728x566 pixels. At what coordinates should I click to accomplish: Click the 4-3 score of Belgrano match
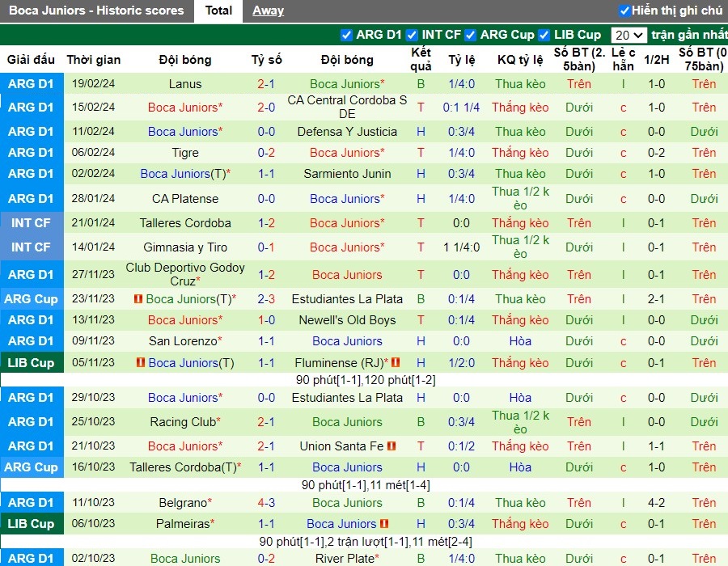pyautogui.click(x=266, y=502)
